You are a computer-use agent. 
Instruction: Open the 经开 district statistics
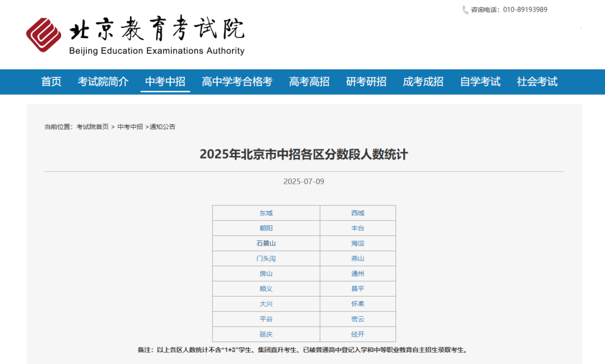point(358,334)
